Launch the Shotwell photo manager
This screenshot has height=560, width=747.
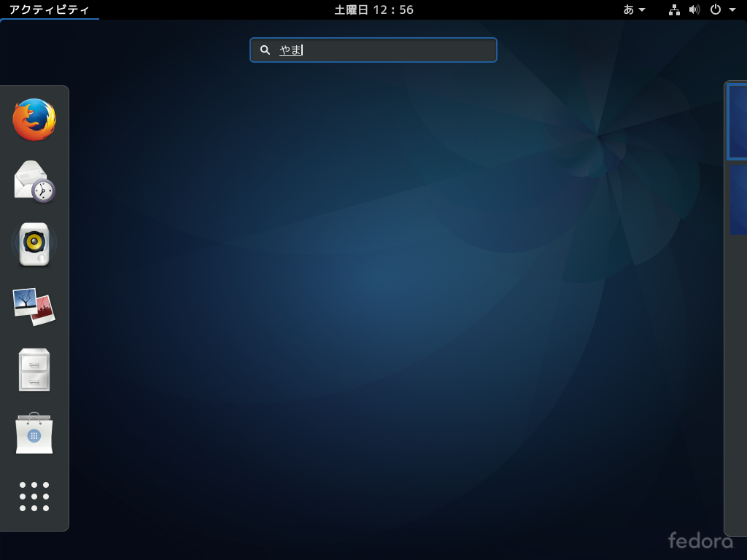coord(34,307)
